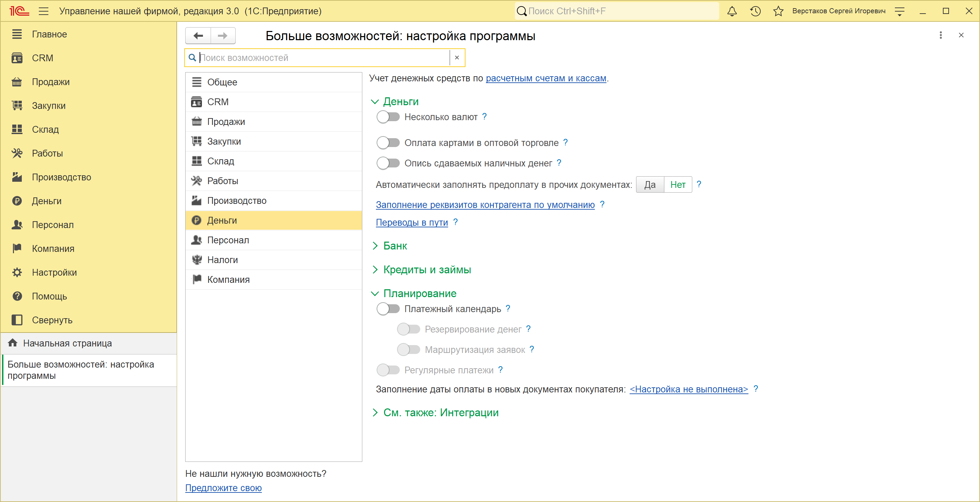Open Производство section in left sidebar

pyautogui.click(x=89, y=177)
